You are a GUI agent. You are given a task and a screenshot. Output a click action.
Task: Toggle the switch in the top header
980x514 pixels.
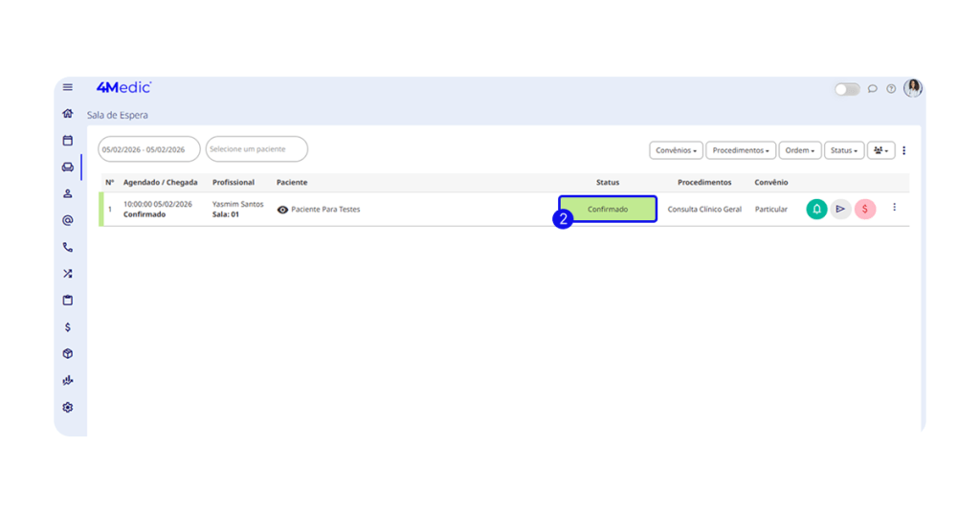[x=847, y=89]
